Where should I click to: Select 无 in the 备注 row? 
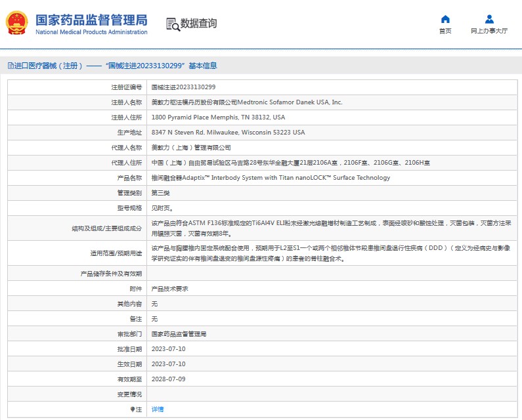(154, 319)
